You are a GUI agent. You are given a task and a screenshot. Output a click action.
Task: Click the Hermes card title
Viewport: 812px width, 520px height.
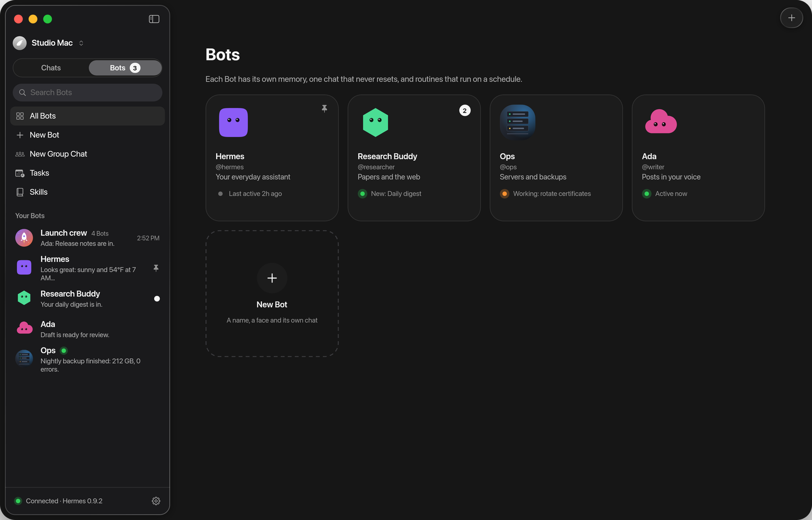(230, 156)
